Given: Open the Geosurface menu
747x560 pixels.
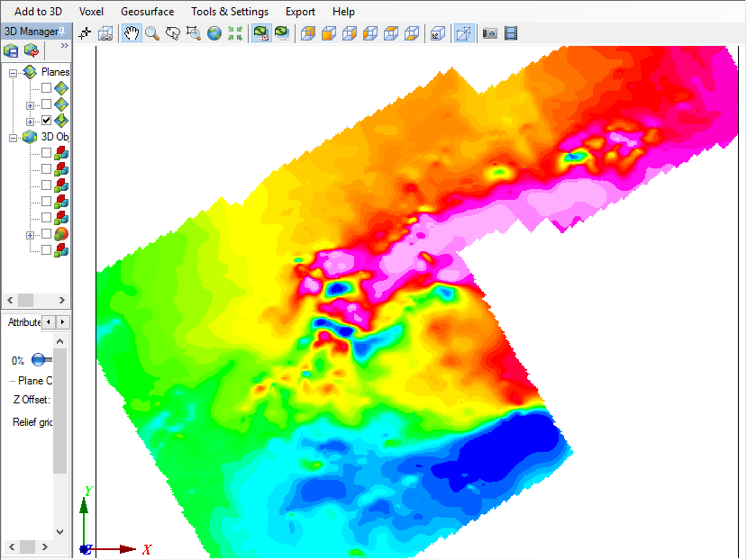Looking at the screenshot, I should click(x=147, y=12).
